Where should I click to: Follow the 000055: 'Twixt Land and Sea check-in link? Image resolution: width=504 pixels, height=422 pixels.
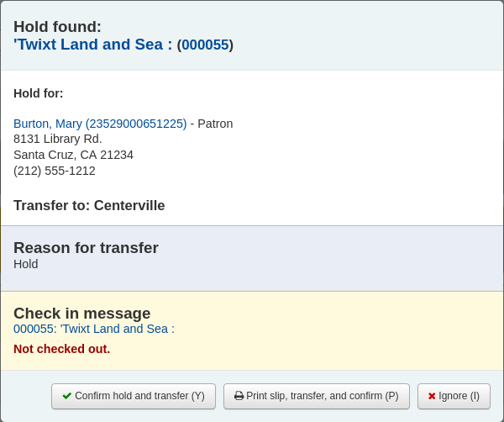click(x=94, y=329)
